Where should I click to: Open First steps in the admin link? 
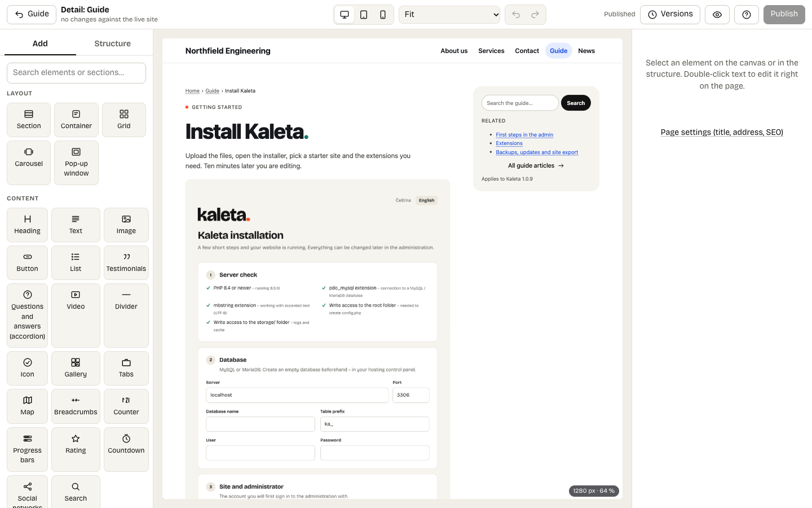524,135
